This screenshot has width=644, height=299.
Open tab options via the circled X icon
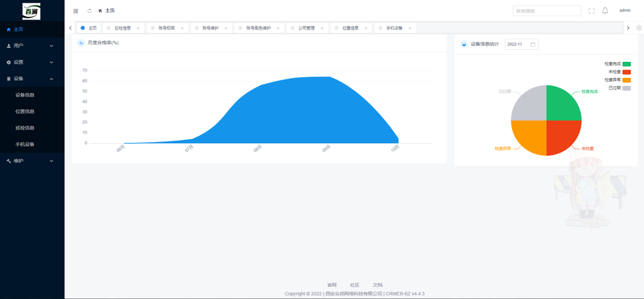pyautogui.click(x=638, y=28)
